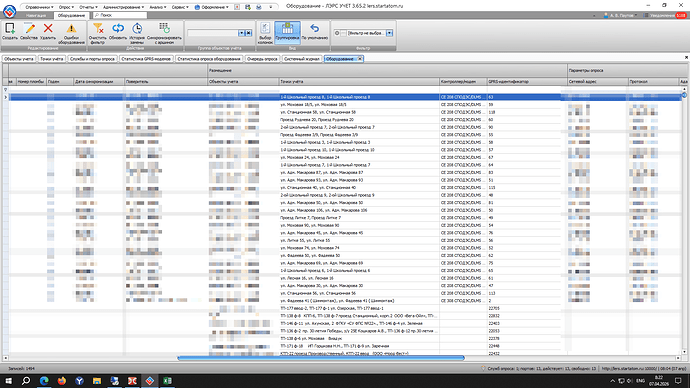The width and height of the screenshot is (690, 388).
Task: Close the Оборудование document tab
Action: click(x=360, y=59)
